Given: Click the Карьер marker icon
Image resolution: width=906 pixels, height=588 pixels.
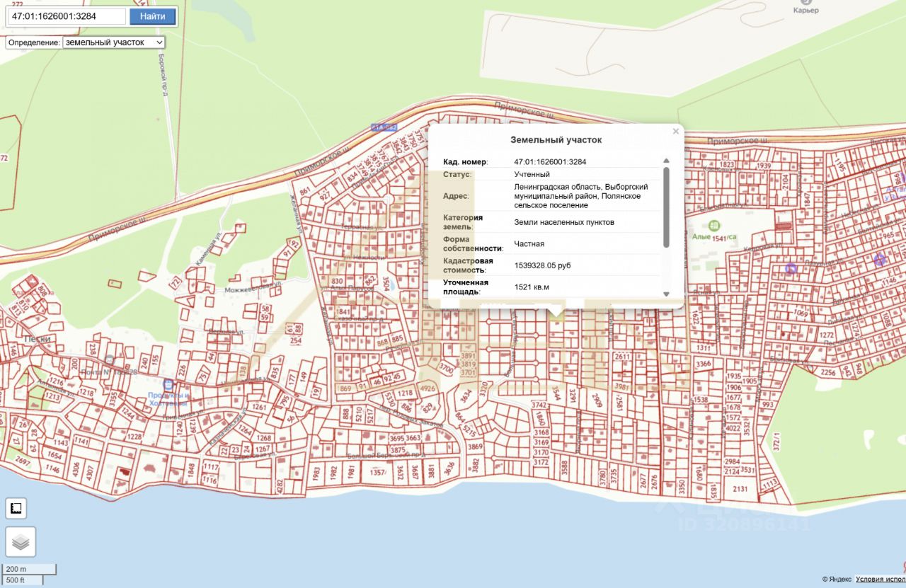Looking at the screenshot, I should point(805,2).
